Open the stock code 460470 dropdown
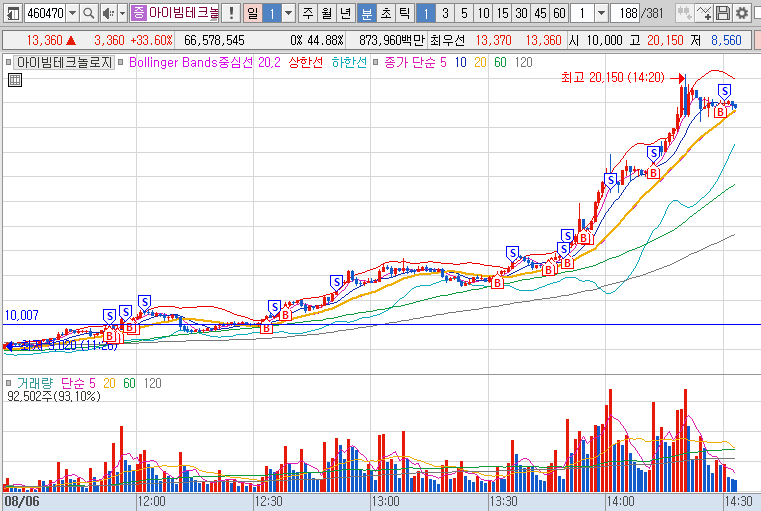 [x=72, y=13]
